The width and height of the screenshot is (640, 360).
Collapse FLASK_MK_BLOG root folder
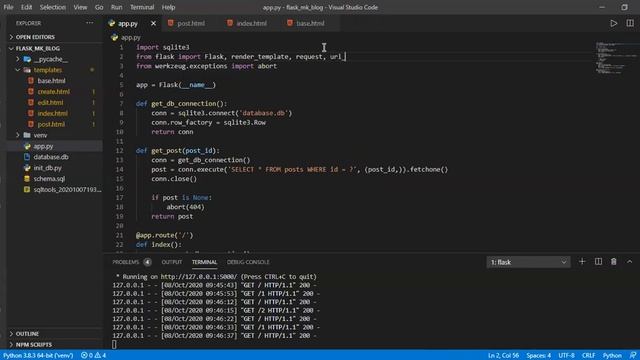[x=37, y=48]
